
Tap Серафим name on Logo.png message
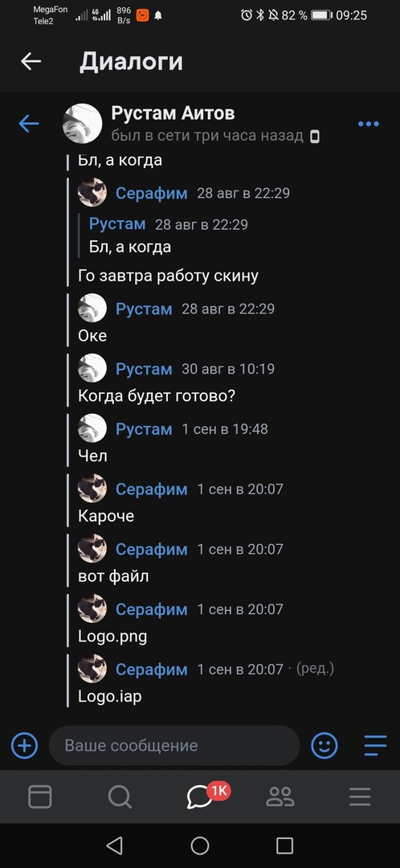point(152,609)
